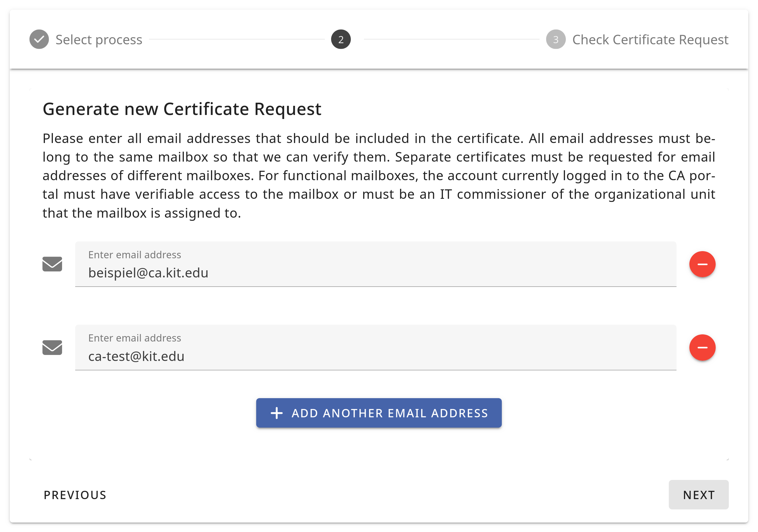Click the plus icon on add button
Screen dimensions: 758x532
[x=277, y=413]
